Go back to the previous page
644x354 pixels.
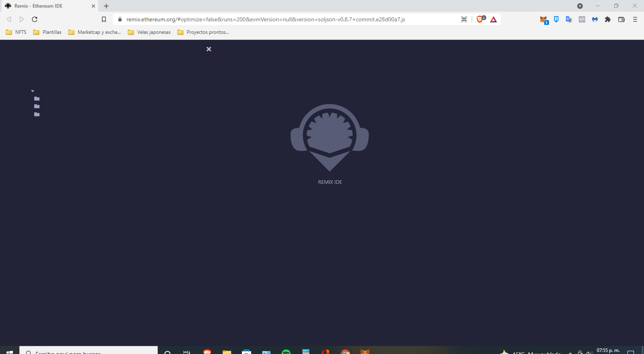click(x=9, y=19)
